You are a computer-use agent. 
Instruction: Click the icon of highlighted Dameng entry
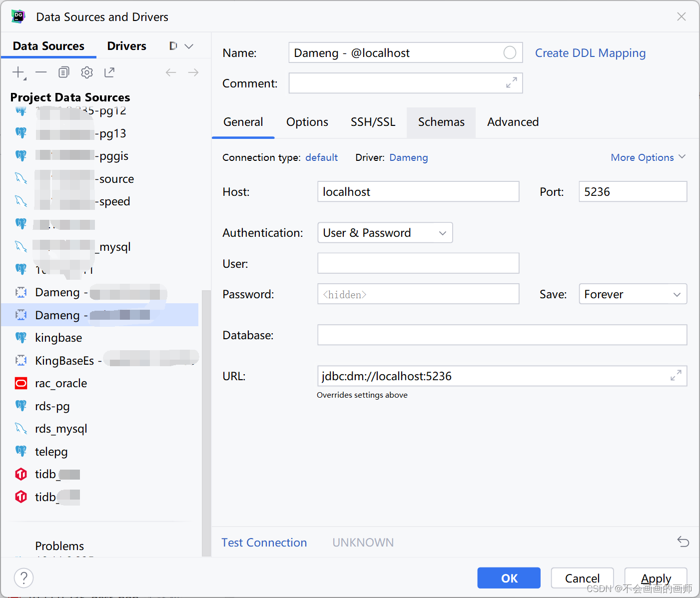coord(21,315)
